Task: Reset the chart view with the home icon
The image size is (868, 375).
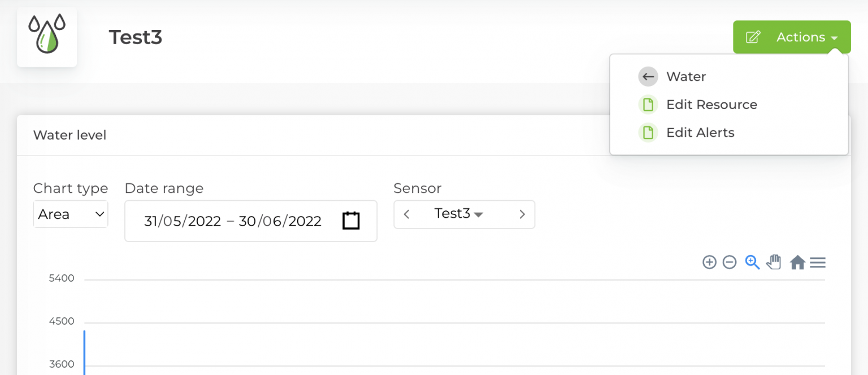Action: 797,262
